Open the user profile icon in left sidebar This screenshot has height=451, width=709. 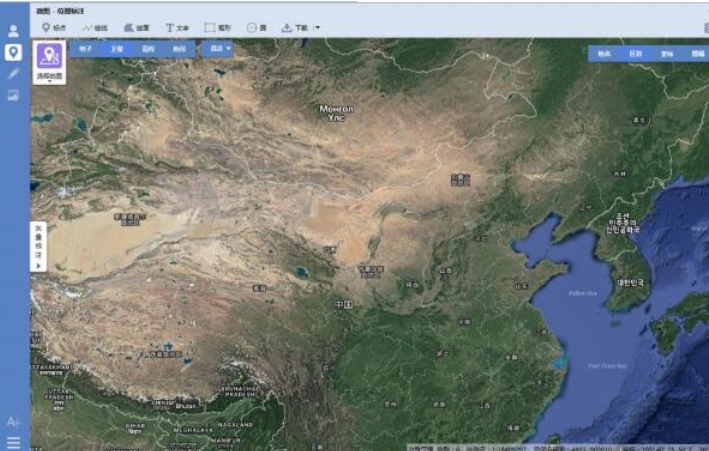[13, 31]
